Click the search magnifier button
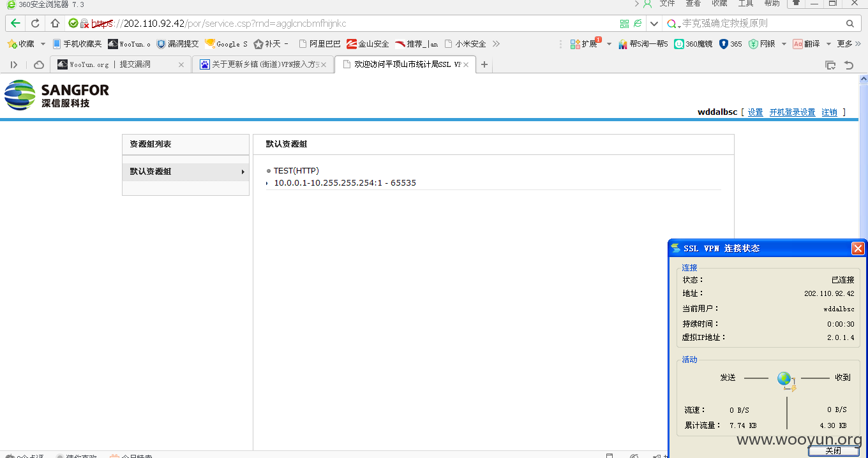 [849, 24]
